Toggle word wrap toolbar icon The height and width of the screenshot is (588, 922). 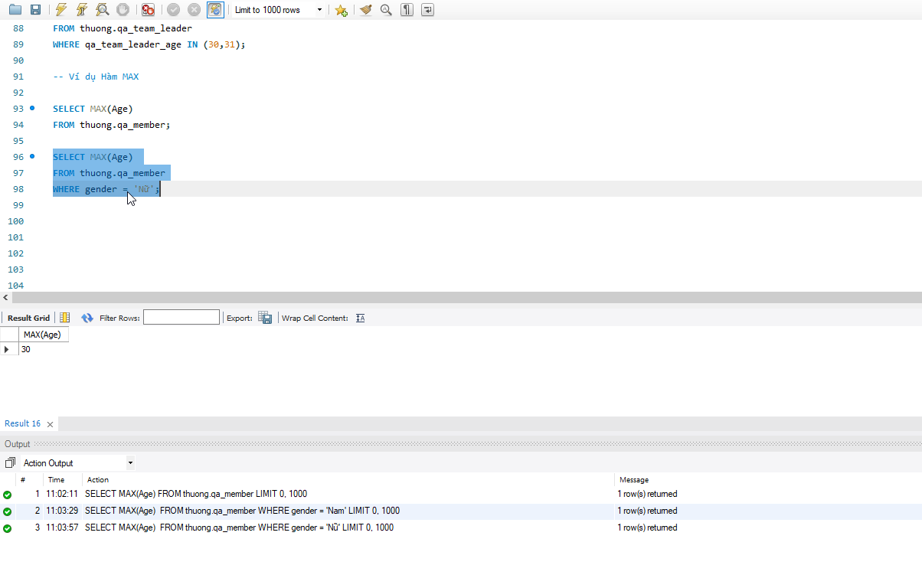[x=427, y=10]
